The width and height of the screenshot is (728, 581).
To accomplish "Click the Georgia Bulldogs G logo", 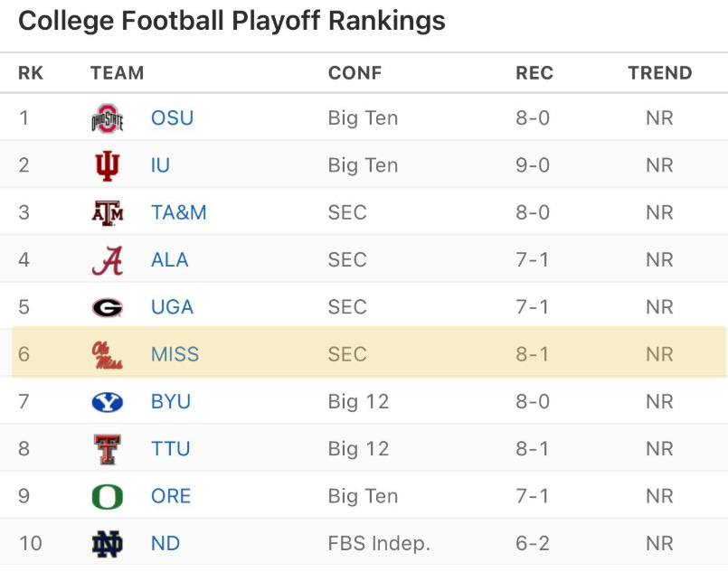I will (108, 307).
